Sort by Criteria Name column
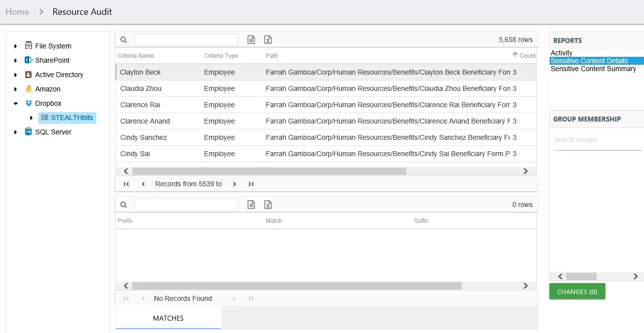Viewport: 644px width, 333px height. (136, 56)
